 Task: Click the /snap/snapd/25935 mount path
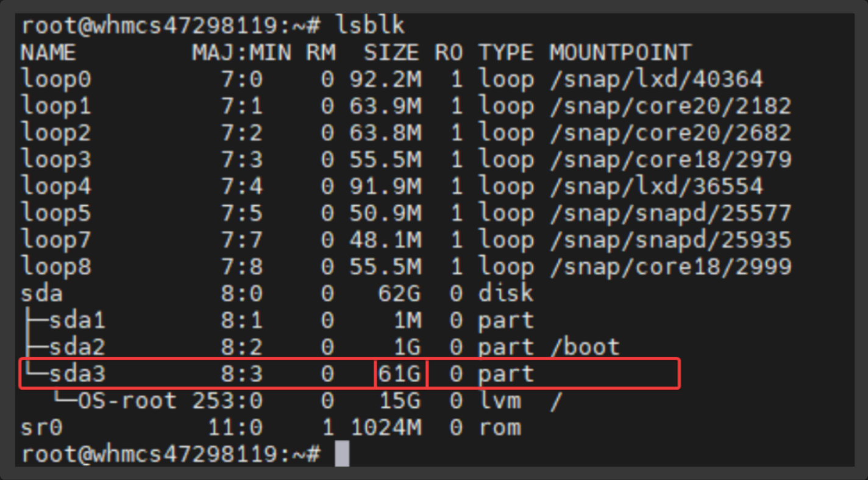pos(671,239)
